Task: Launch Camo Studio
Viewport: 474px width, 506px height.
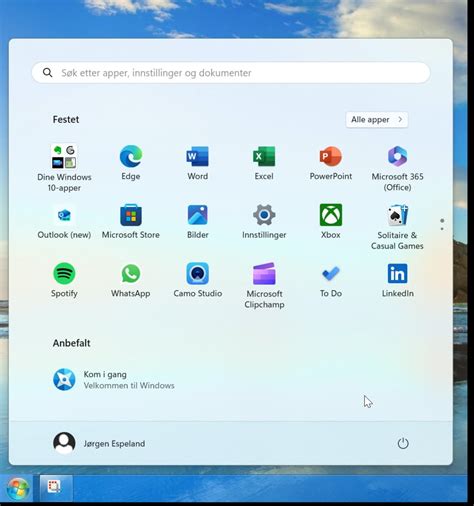Action: [197, 280]
